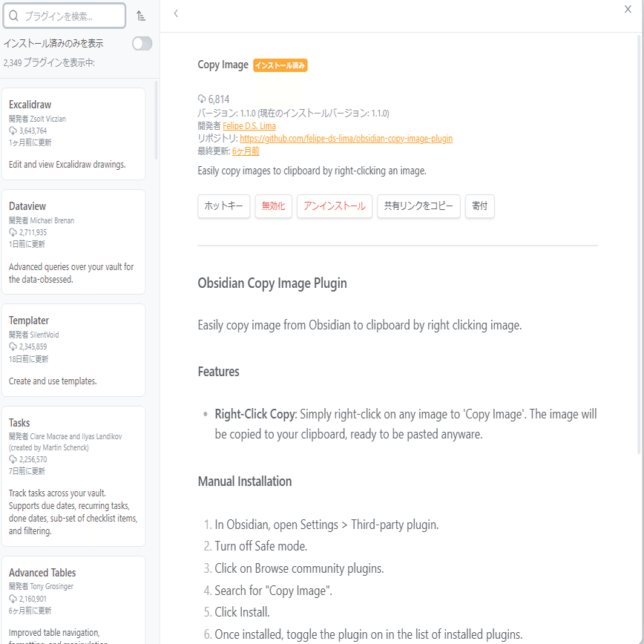Click the details pane scrollbar
Image resolution: width=644 pixels, height=644 pixels.
pyautogui.click(x=639, y=244)
